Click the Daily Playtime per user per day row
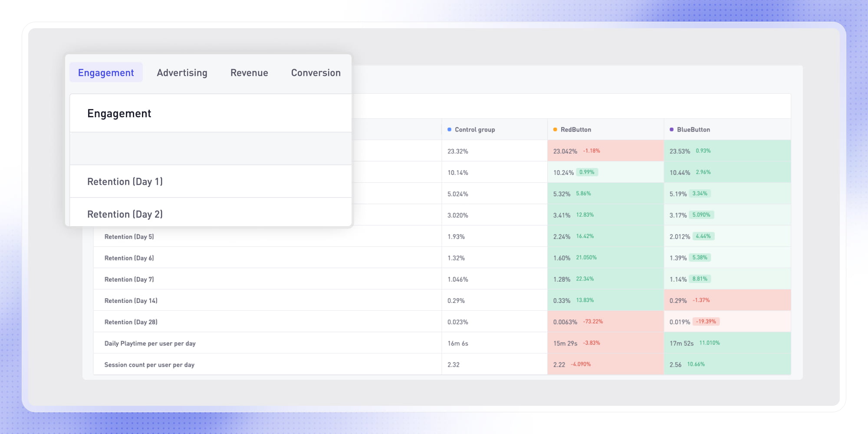Screen dimensions: 868x434 150,343
